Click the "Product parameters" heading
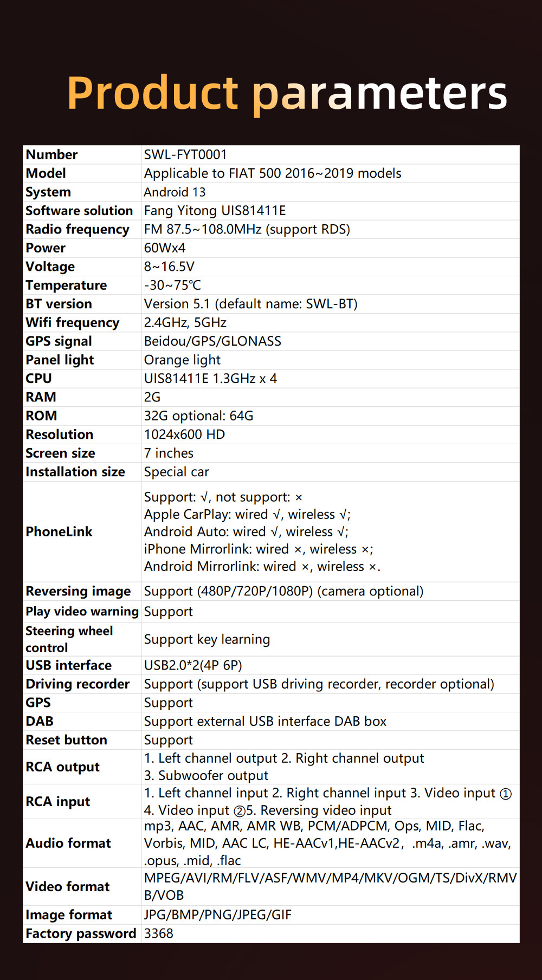Image resolution: width=542 pixels, height=980 pixels. click(x=287, y=93)
